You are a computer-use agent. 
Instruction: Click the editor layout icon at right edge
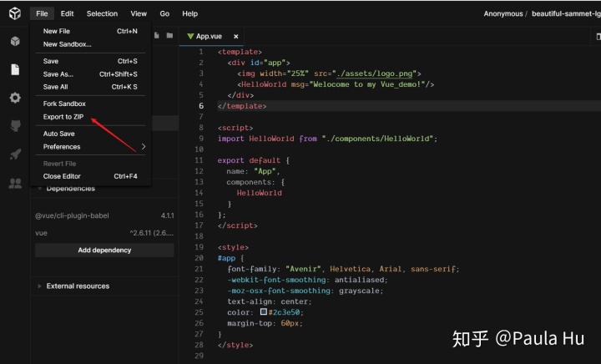coord(598,37)
